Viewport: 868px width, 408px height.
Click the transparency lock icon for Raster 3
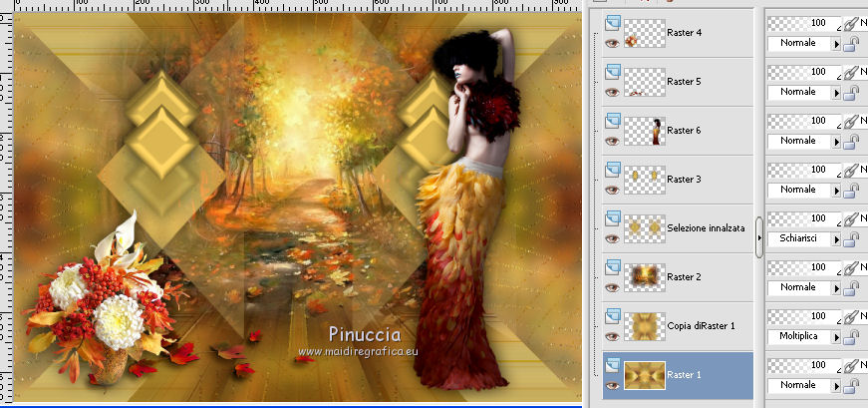pos(851,192)
